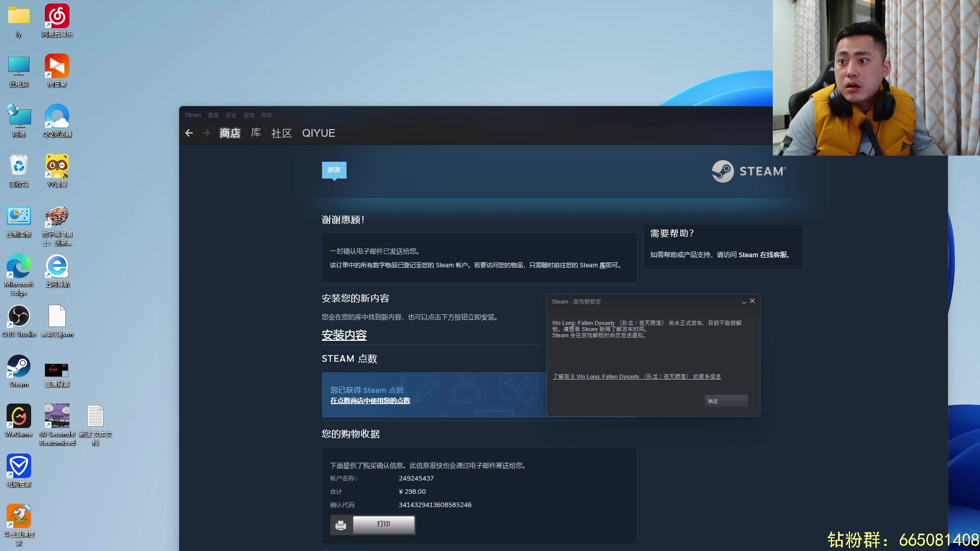Go forward with Steam forward arrow
980x551 pixels.
pos(206,133)
